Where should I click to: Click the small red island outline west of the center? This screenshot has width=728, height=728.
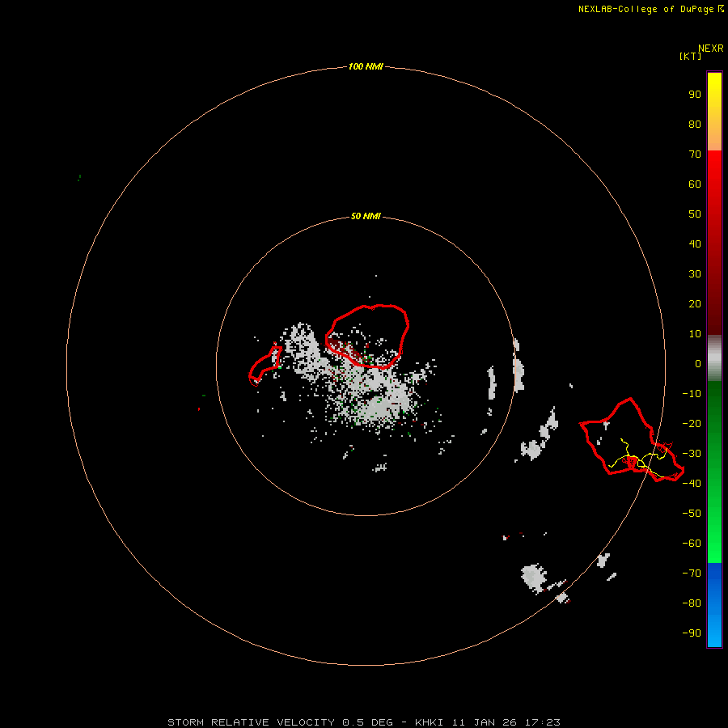(x=265, y=365)
